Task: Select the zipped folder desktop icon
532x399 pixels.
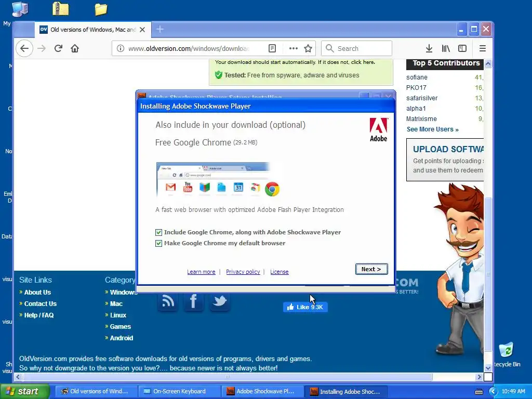Action: pyautogui.click(x=61, y=9)
